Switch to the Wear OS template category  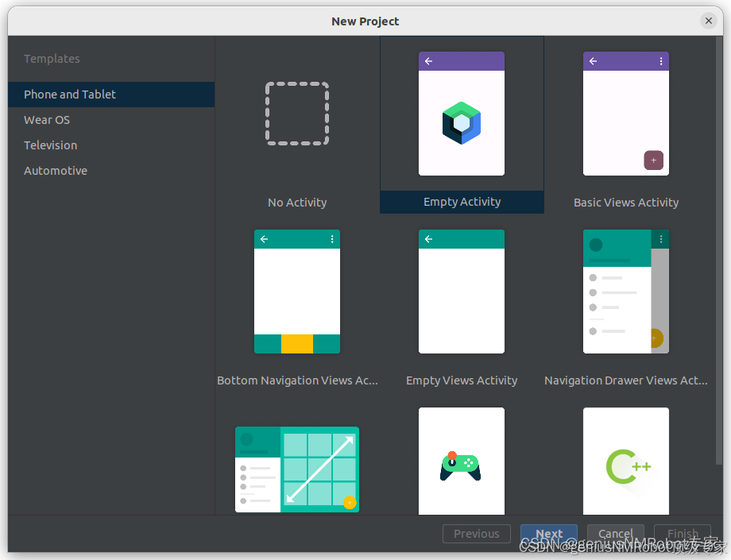tap(47, 119)
